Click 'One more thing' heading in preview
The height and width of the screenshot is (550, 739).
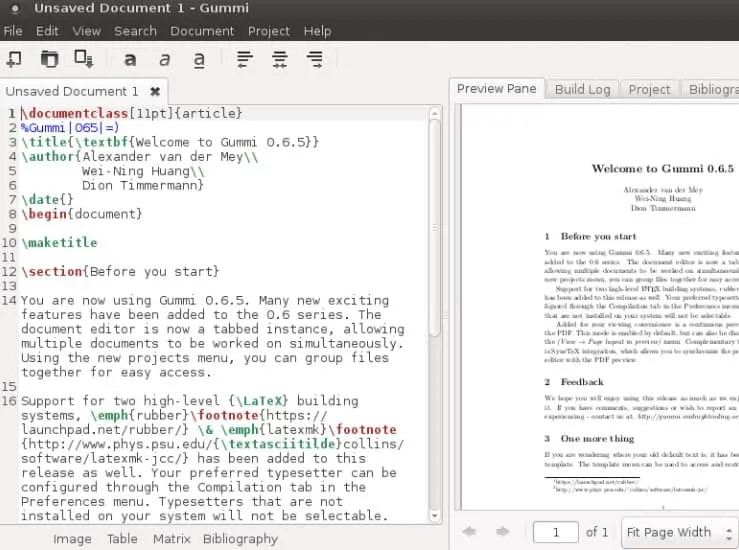597,439
